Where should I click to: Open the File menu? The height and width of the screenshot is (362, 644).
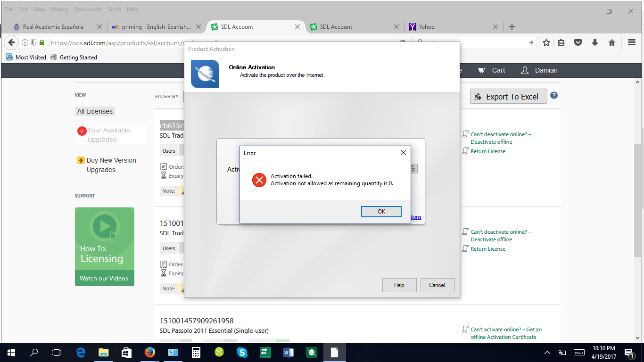coord(8,9)
